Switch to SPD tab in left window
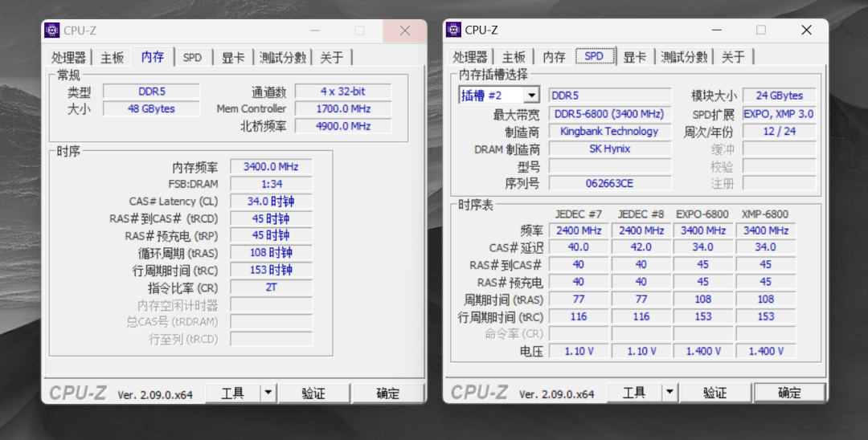Screen dimensions: 868x440 tap(192, 58)
